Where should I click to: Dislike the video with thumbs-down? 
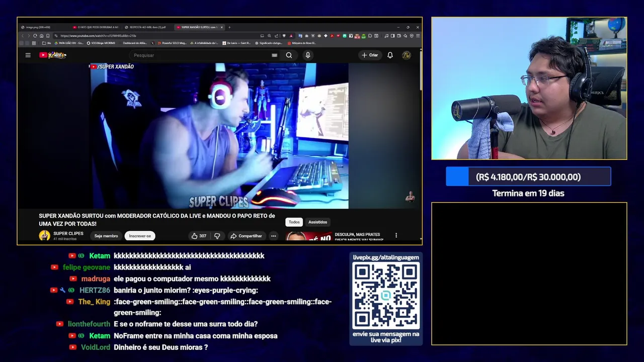tap(217, 236)
